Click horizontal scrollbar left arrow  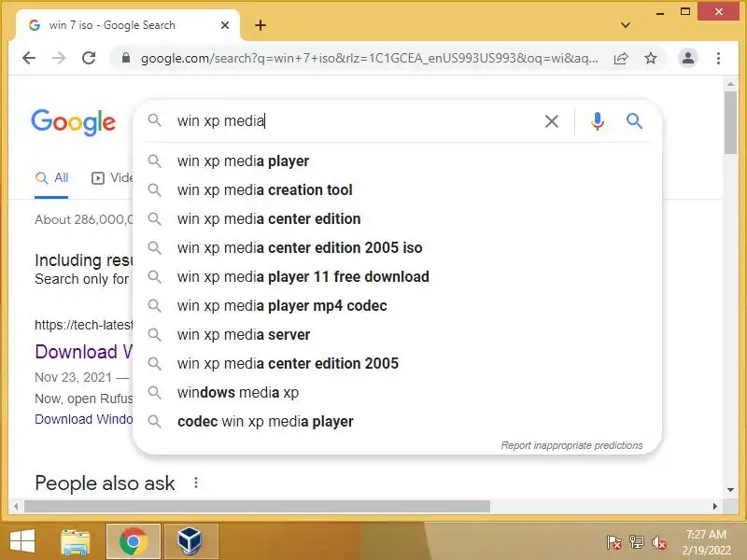pyautogui.click(x=16, y=506)
